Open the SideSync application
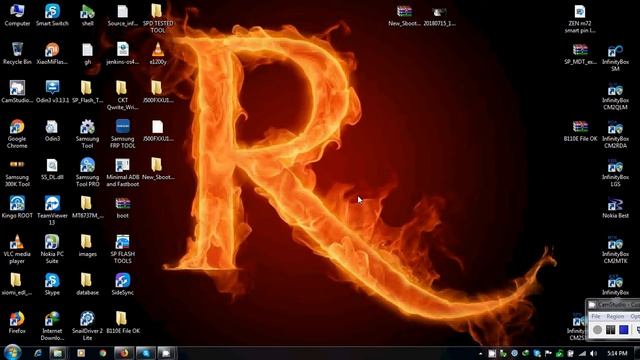The image size is (640, 360). pos(122,284)
